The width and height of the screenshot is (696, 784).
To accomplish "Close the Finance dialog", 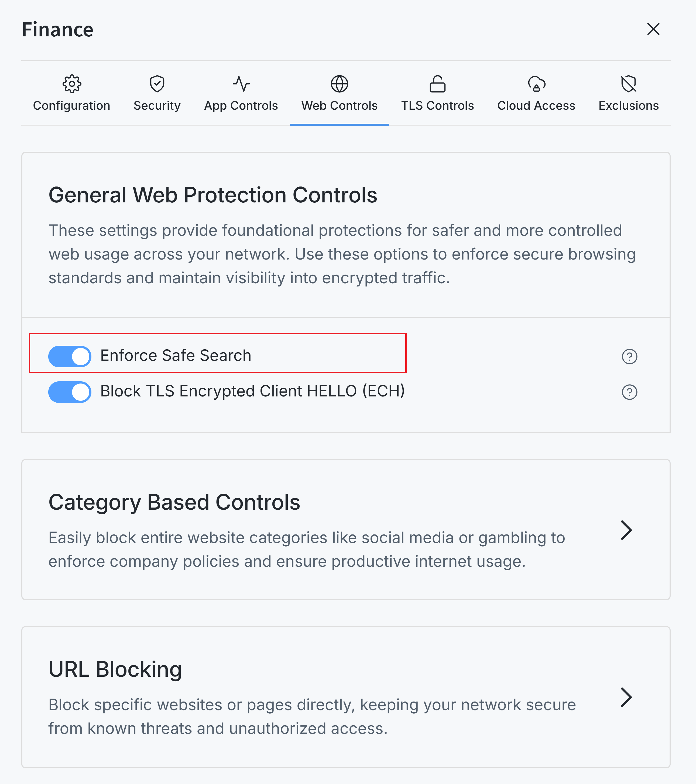I will click(653, 29).
